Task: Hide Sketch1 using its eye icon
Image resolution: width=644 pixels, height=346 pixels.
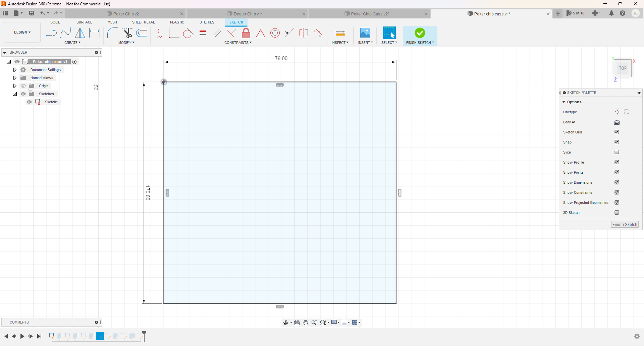Action: pyautogui.click(x=30, y=102)
